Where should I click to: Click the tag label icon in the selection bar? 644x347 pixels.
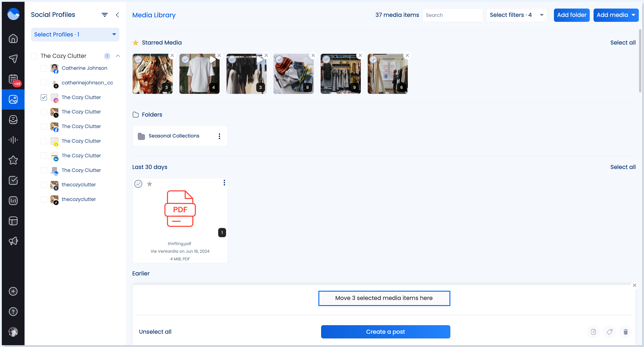[610, 332]
